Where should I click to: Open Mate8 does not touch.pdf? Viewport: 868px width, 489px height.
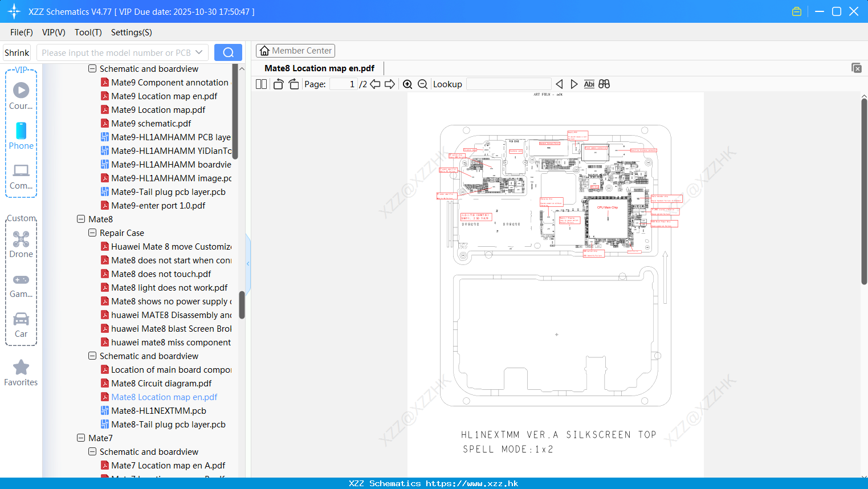[161, 274]
